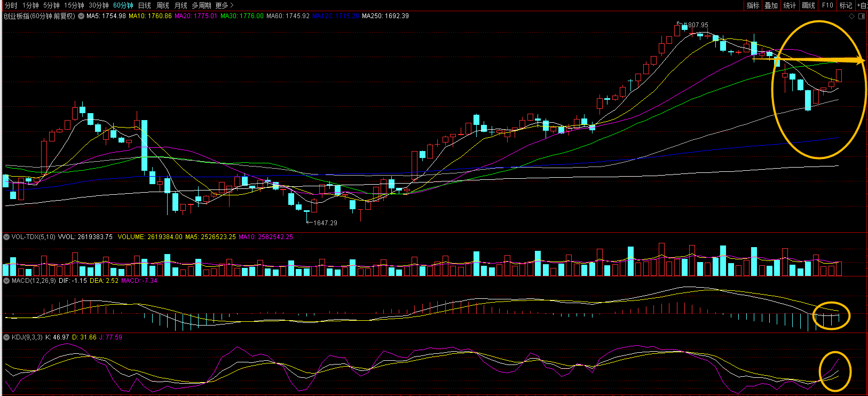The image size is (868, 396).
Task: Open the 画线 drawing tools button
Action: 809,5
